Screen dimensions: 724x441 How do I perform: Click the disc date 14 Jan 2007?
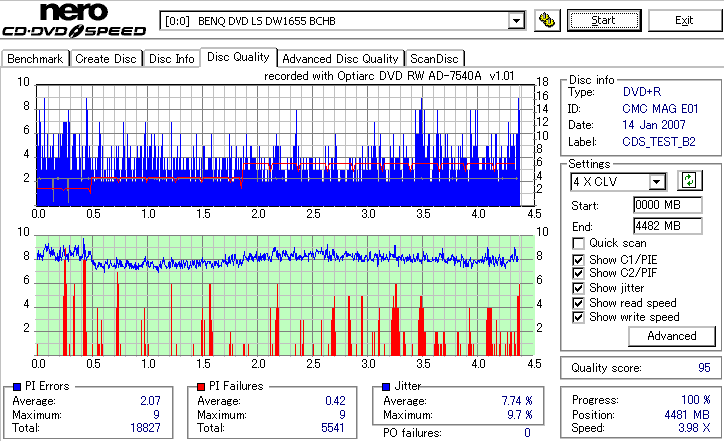653,125
